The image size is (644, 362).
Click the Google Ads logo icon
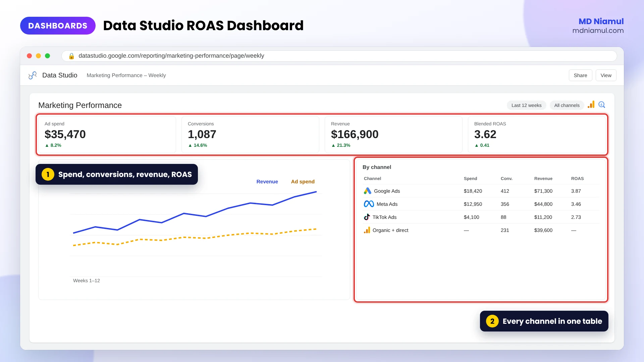[368, 191]
